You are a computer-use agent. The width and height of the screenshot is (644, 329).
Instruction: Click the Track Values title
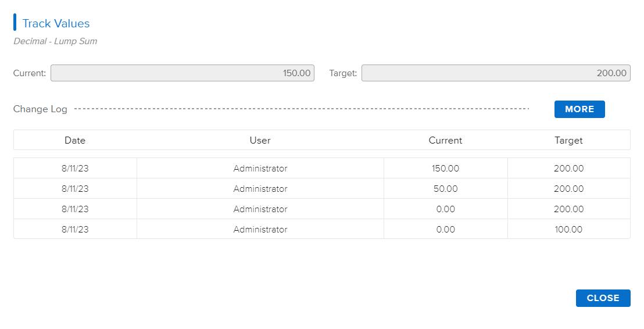tap(56, 24)
